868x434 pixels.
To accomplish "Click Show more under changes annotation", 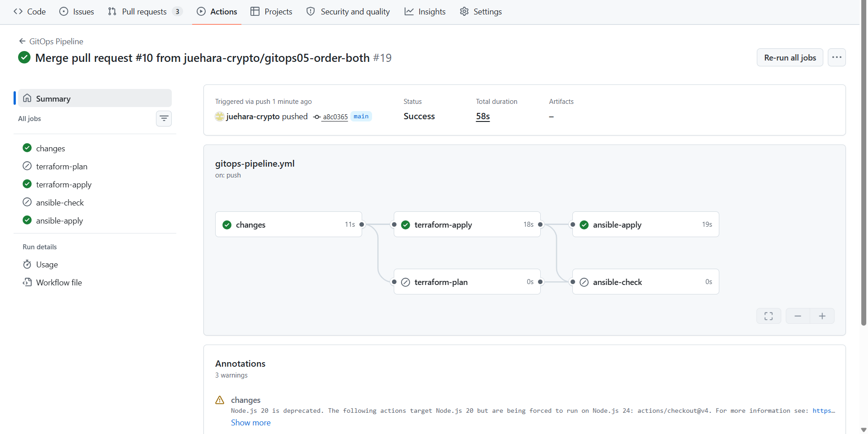I will tap(251, 423).
